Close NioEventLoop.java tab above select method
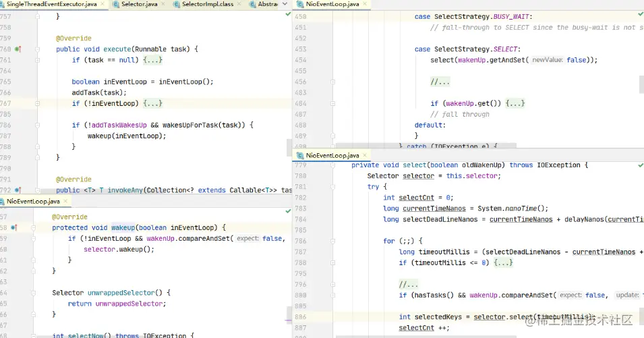 coord(365,156)
